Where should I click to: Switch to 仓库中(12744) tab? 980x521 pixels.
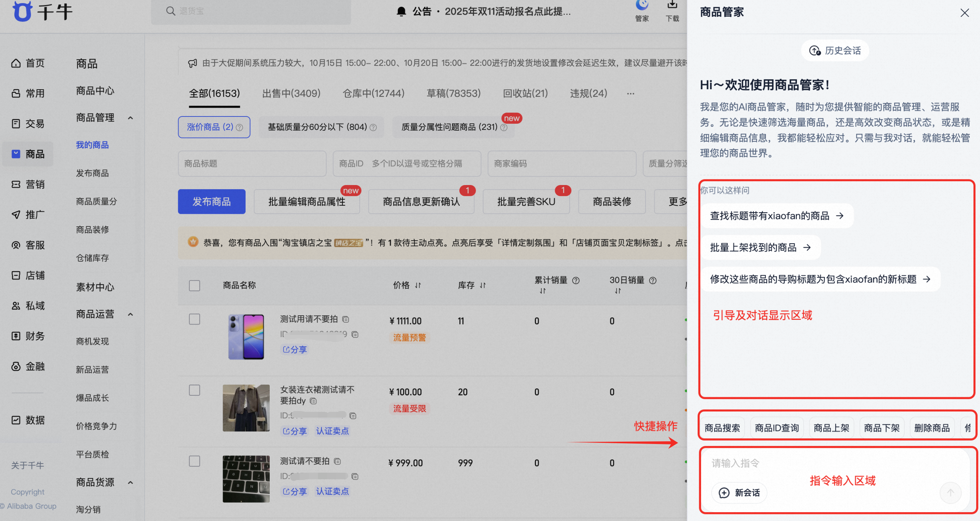pos(374,93)
